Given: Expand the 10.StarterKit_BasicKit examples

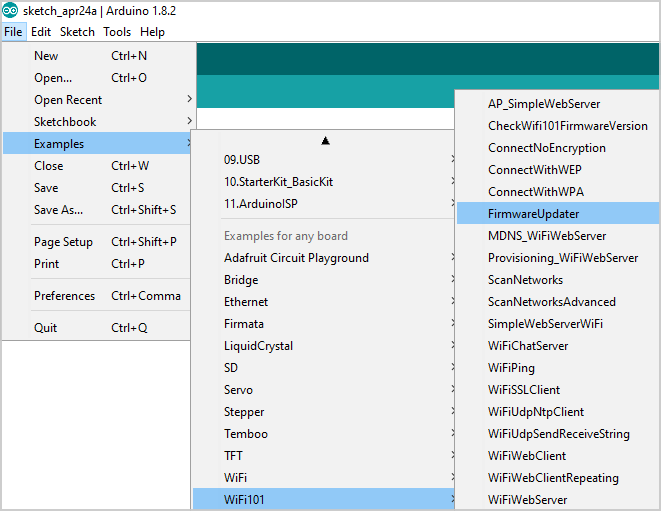Looking at the screenshot, I should pos(324,182).
